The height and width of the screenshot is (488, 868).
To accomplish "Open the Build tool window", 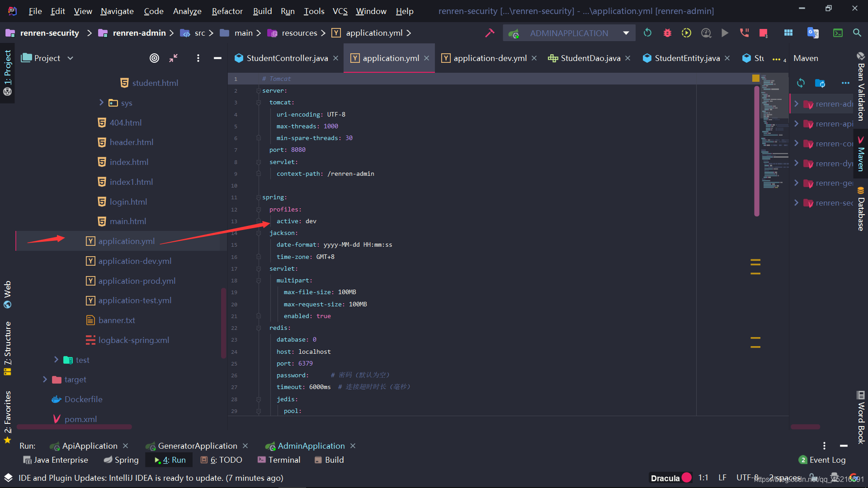I will [x=329, y=460].
